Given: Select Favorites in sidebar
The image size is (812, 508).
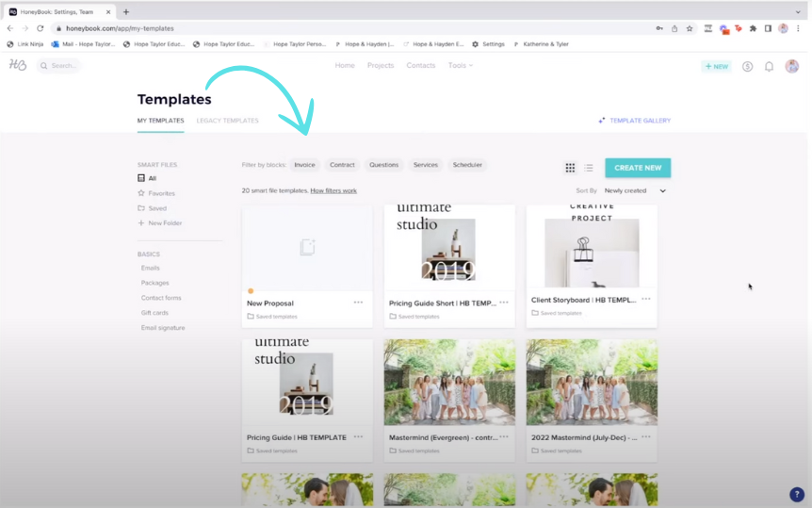Looking at the screenshot, I should [x=156, y=193].
